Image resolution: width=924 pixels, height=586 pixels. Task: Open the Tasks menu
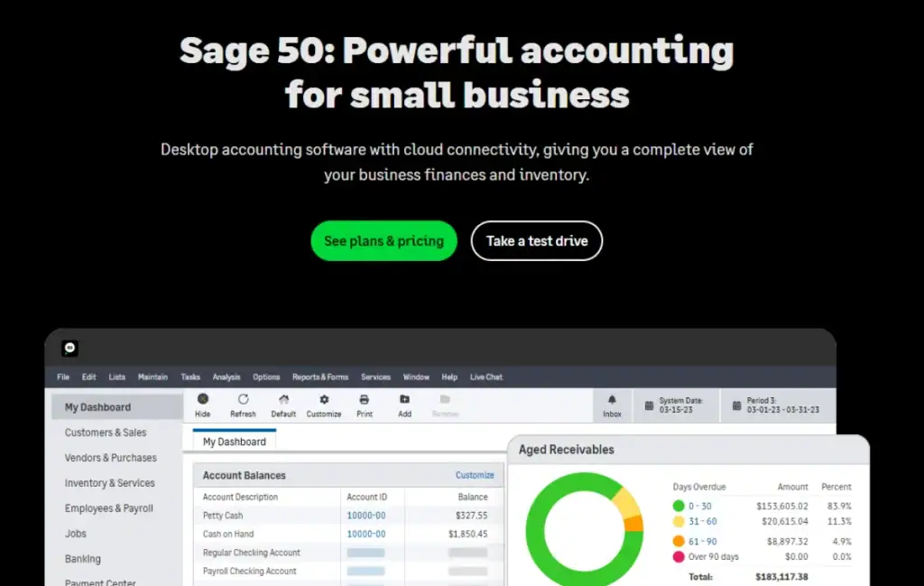point(190,377)
